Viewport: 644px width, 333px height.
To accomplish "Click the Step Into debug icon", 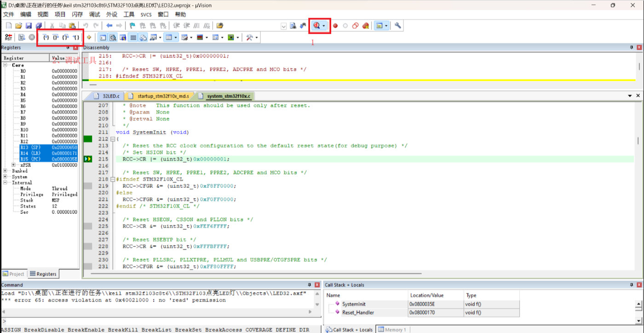I will 46,37.
